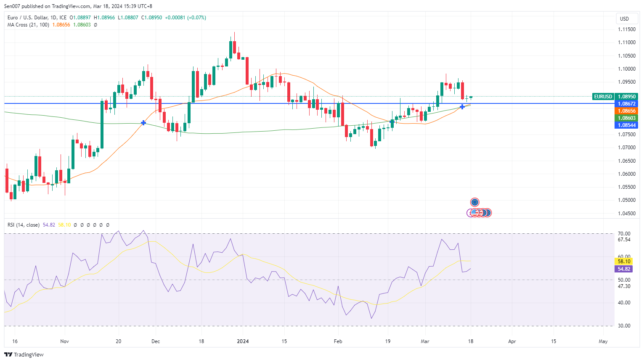Click the O1.08897 open value in legend
The width and height of the screenshot is (644, 362).
80,18
